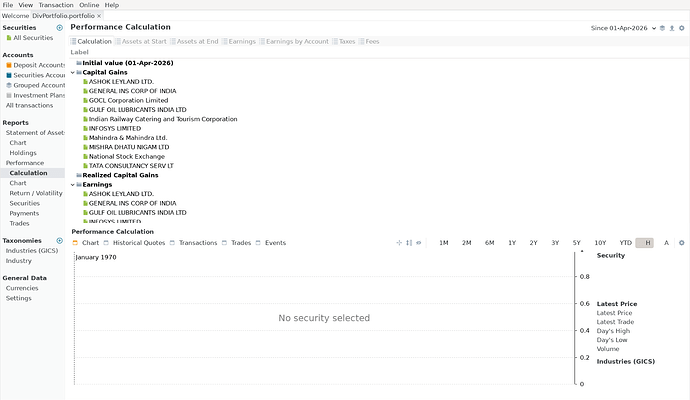Toggle the H holding period range button
Image resolution: width=690 pixels, height=400 pixels.
(645, 243)
